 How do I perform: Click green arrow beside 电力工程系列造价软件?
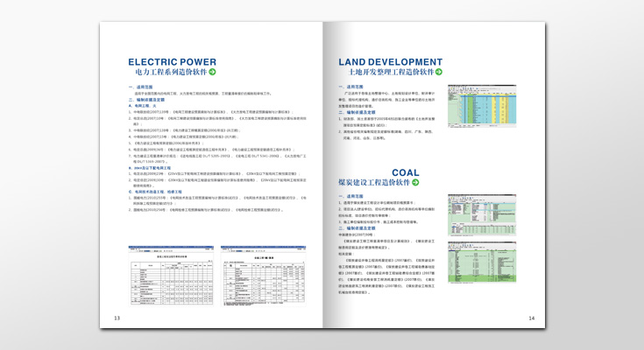(x=212, y=73)
